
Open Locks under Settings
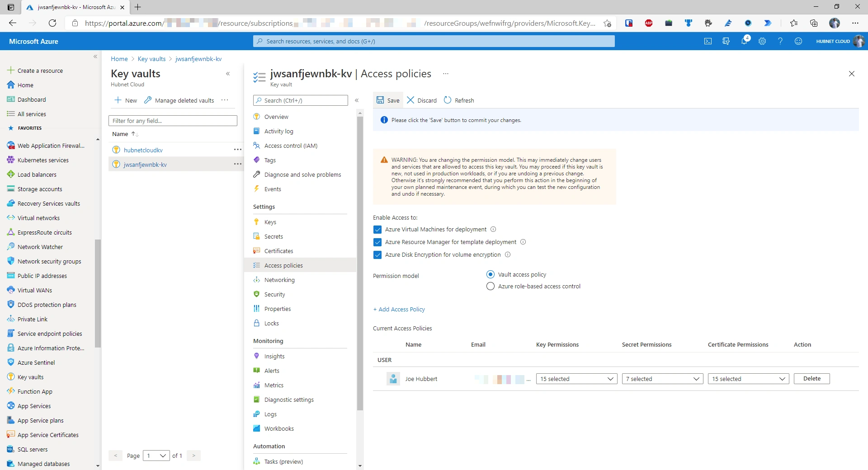[271, 323]
